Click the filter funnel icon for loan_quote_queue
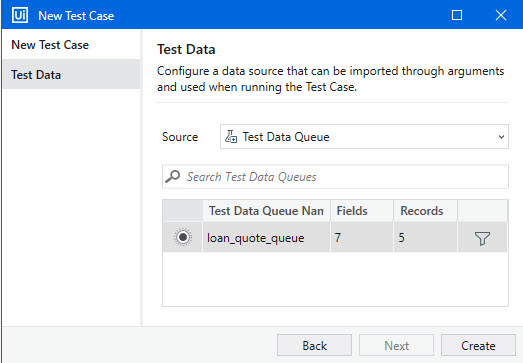Image resolution: width=523 pixels, height=363 pixels. 482,238
